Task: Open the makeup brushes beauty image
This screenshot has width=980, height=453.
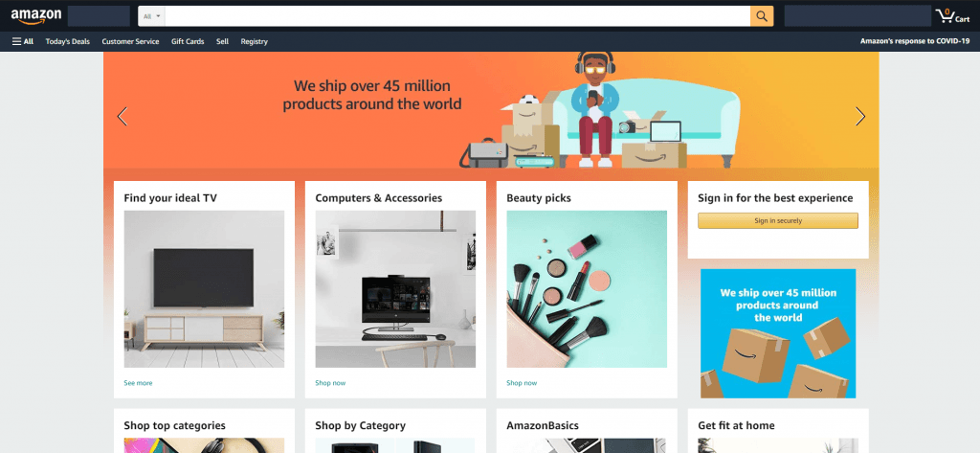Action: tap(587, 289)
